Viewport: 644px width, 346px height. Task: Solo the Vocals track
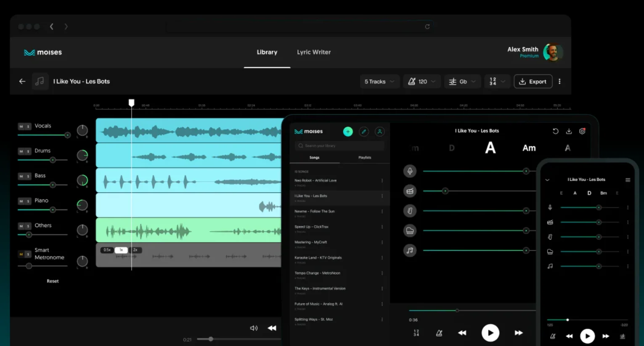click(28, 127)
